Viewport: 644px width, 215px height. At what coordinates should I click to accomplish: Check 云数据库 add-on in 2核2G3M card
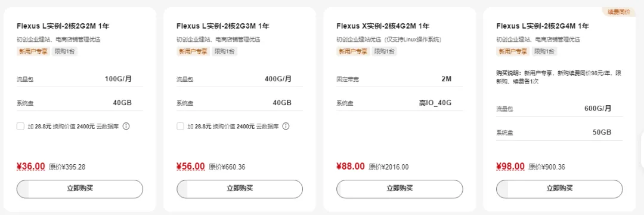(x=180, y=126)
